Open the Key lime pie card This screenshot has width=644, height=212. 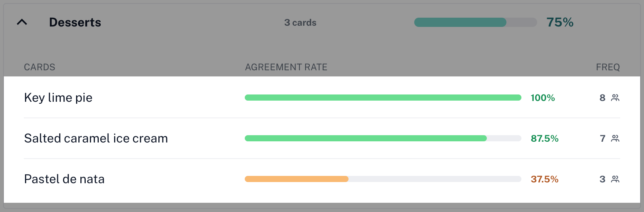tap(58, 98)
